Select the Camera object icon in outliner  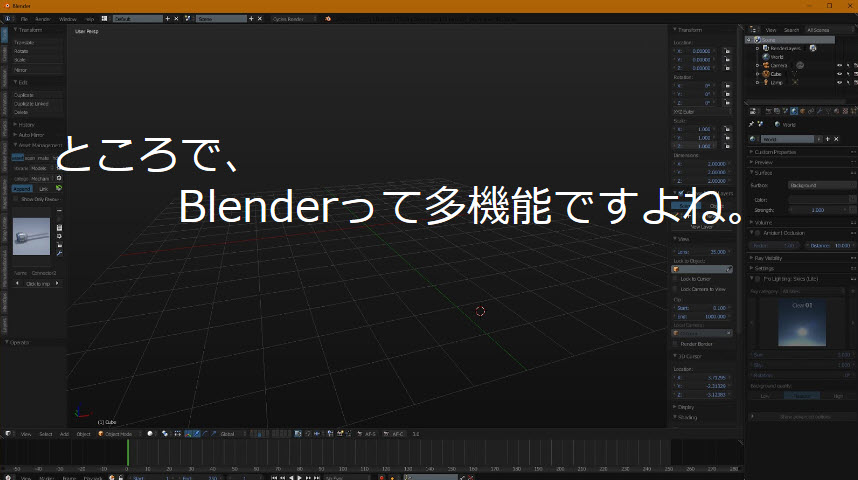point(766,66)
